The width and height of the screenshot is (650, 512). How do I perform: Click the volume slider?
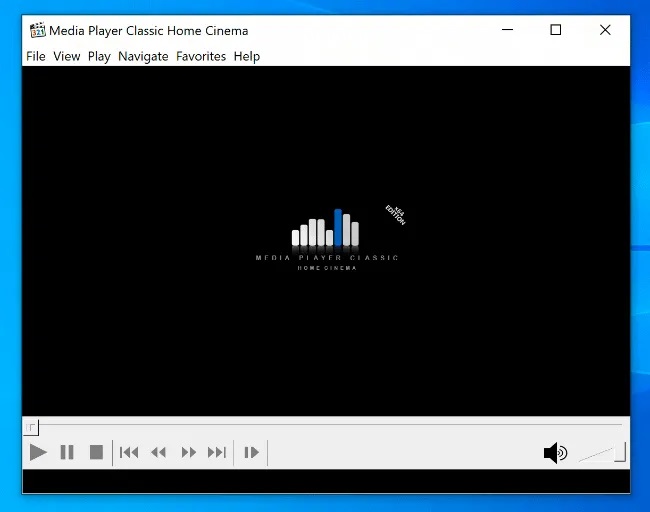[x=602, y=454]
